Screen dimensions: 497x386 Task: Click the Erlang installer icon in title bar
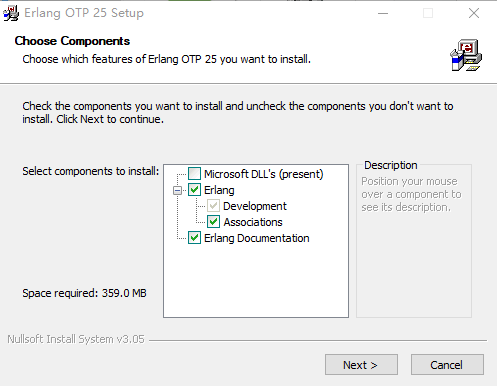11,13
